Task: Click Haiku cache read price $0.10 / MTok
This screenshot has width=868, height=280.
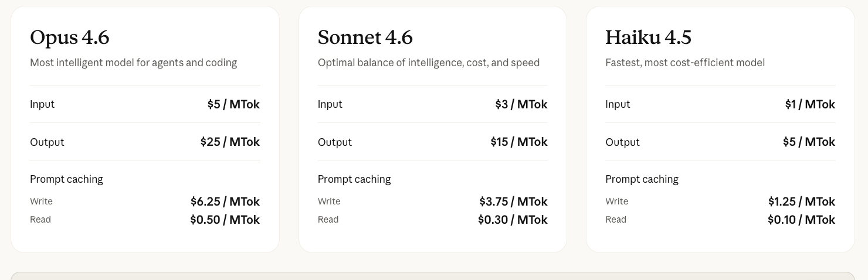Action: click(x=801, y=220)
